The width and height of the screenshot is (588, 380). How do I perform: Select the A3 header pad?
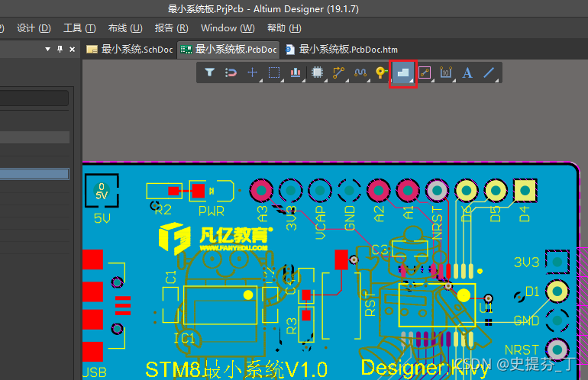(x=261, y=190)
